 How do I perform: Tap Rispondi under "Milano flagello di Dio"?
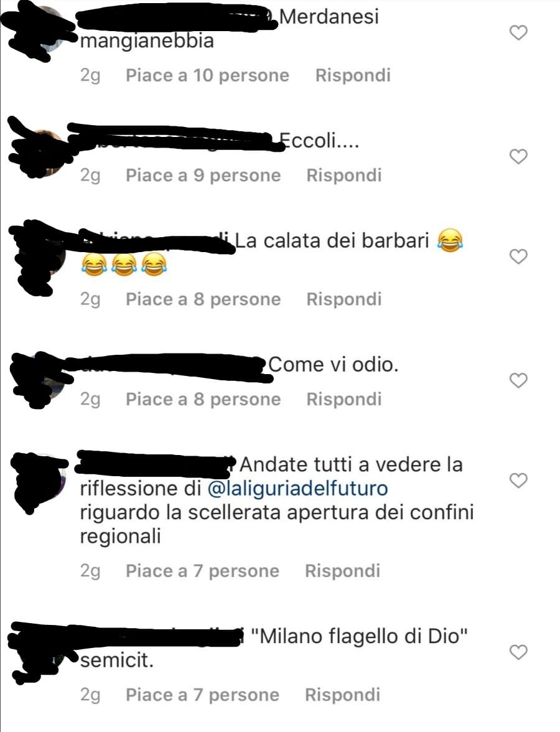click(342, 695)
